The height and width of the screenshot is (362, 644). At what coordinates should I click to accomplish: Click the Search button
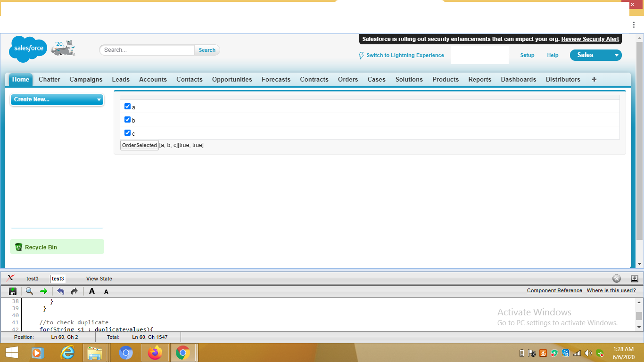coord(207,50)
